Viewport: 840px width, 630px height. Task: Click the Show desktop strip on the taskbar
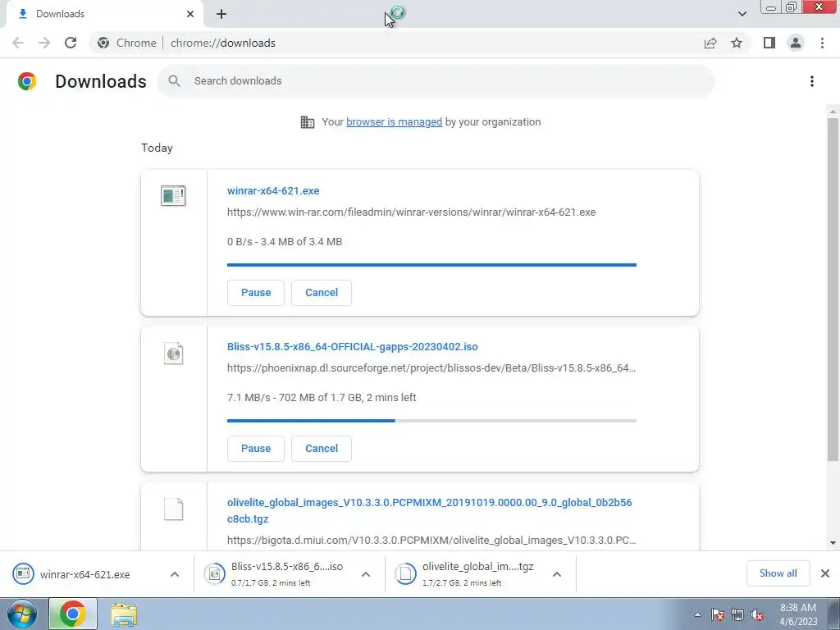coord(834,614)
